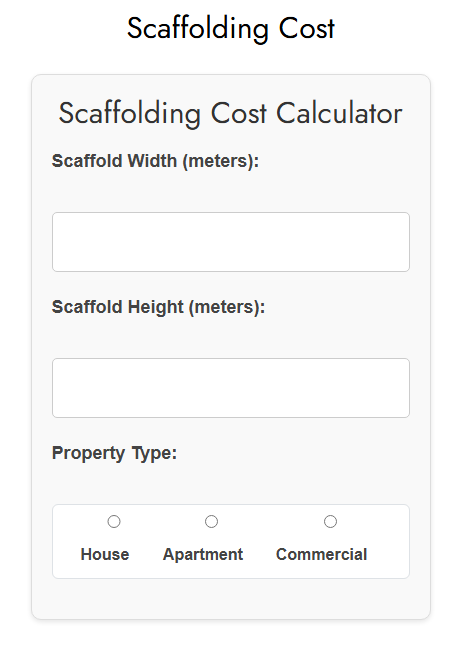Click the Scaffold Height (meters) label

pos(158,307)
